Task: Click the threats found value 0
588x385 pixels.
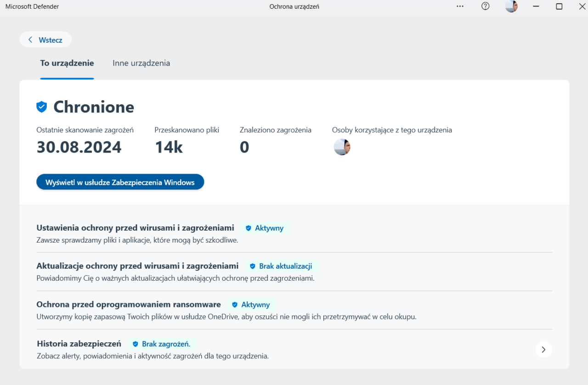Action: point(244,147)
